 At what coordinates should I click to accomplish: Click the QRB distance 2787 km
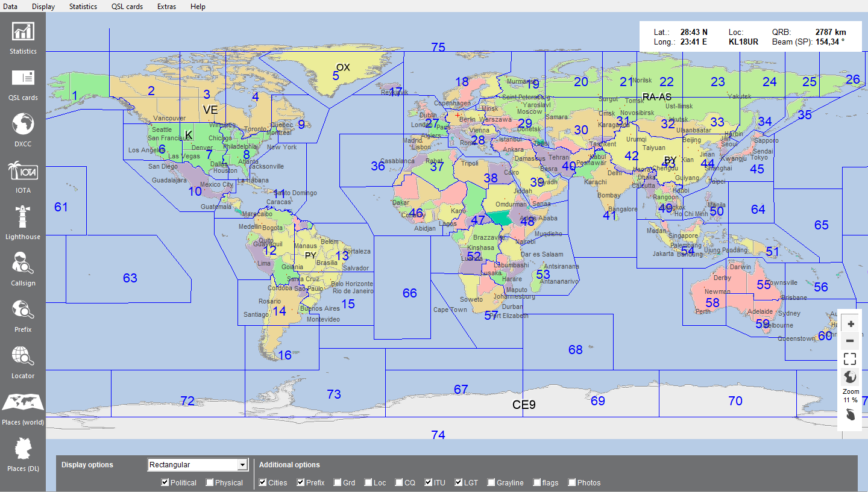(831, 32)
